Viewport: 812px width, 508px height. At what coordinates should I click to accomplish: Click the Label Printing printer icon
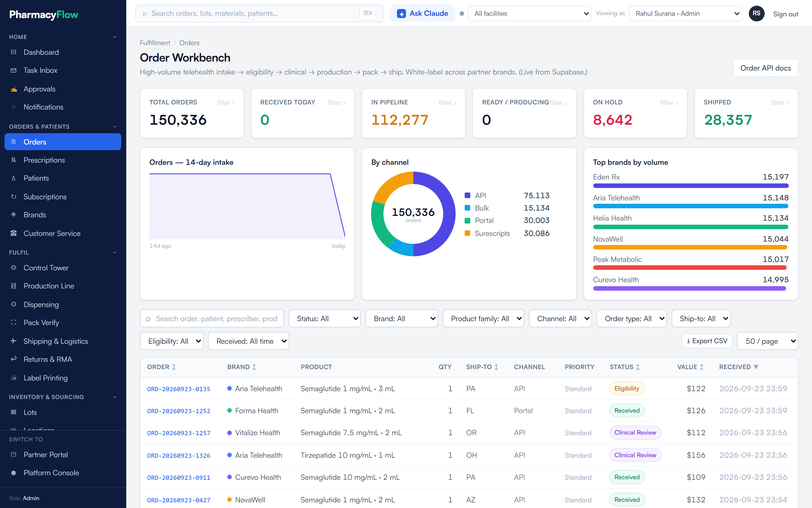(14, 378)
